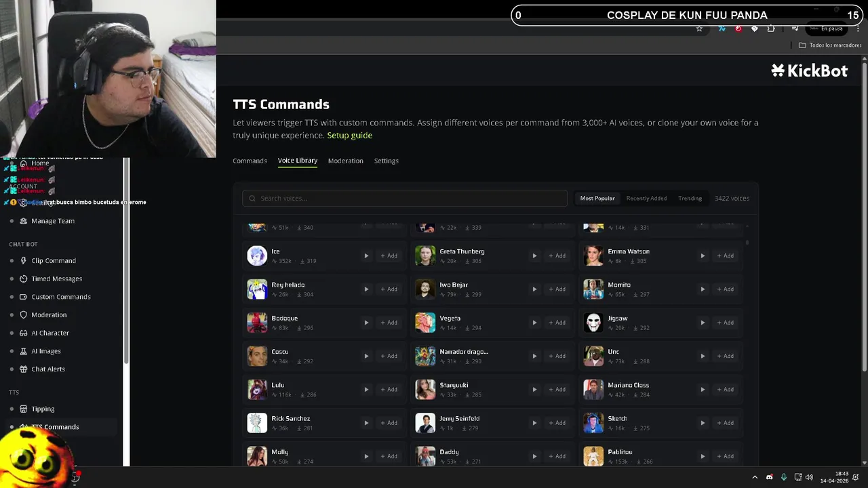Open Tipping in sidebar
This screenshot has height=488, width=868.
pyautogui.click(x=43, y=409)
